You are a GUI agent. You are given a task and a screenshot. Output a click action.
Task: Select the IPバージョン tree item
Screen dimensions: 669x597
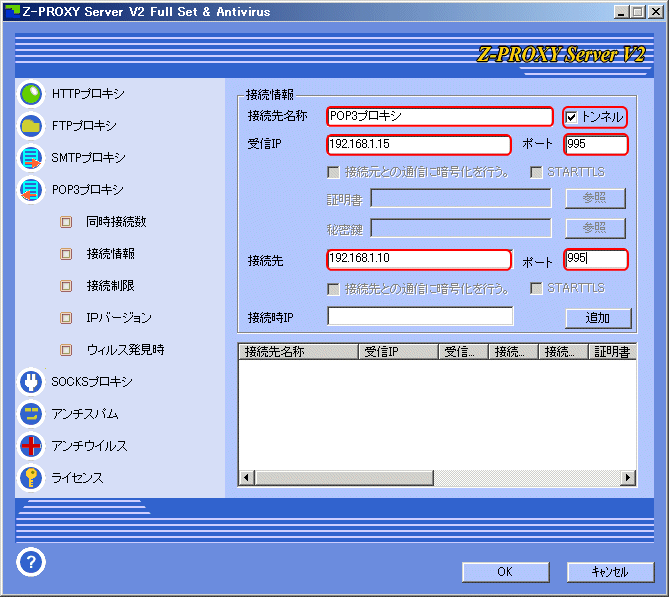[x=119, y=318]
